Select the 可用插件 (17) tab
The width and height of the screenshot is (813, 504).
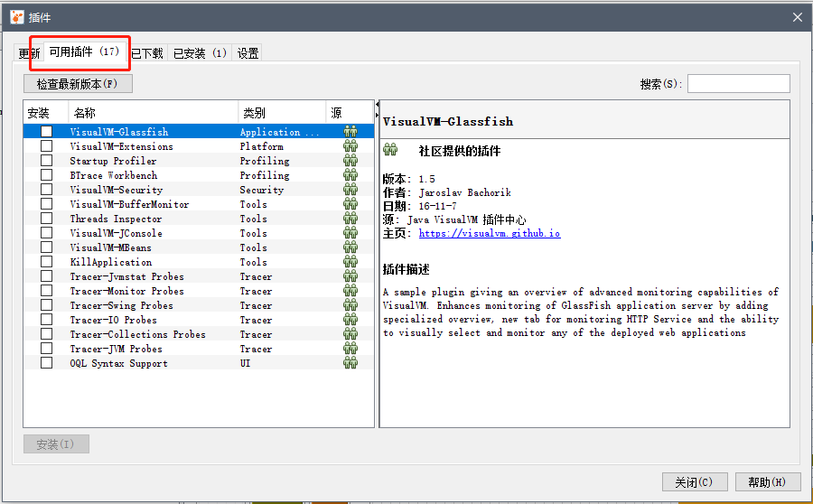[x=85, y=51]
